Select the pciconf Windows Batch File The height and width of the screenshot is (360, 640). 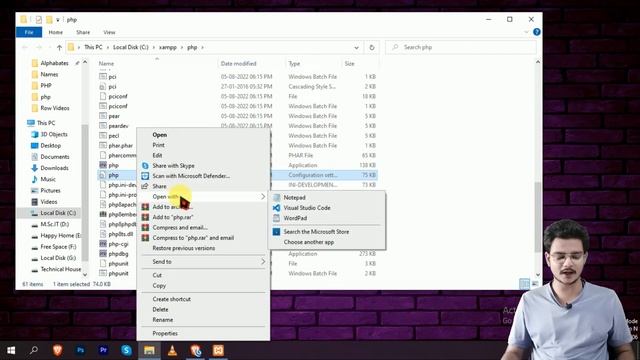118,106
